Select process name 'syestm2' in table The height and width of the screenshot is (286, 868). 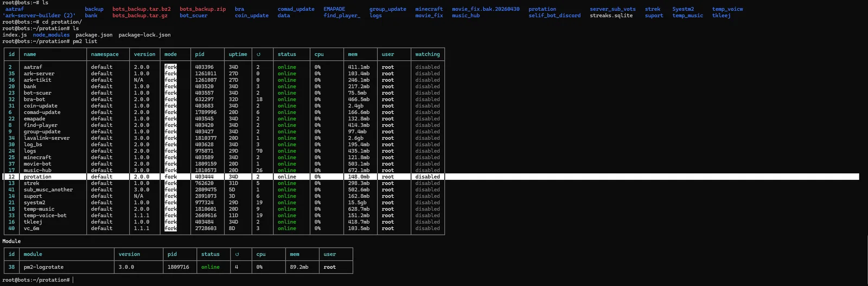(x=34, y=203)
